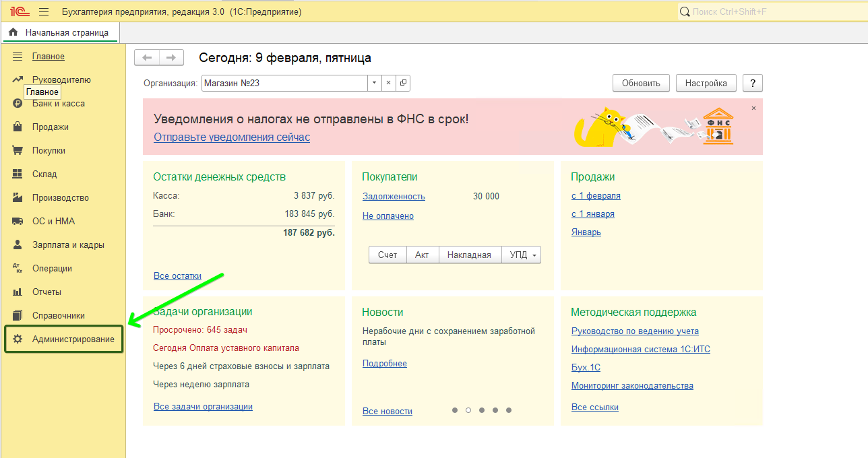Click the Операции Дт/Кт icon
The width and height of the screenshot is (868, 458).
coord(18,268)
